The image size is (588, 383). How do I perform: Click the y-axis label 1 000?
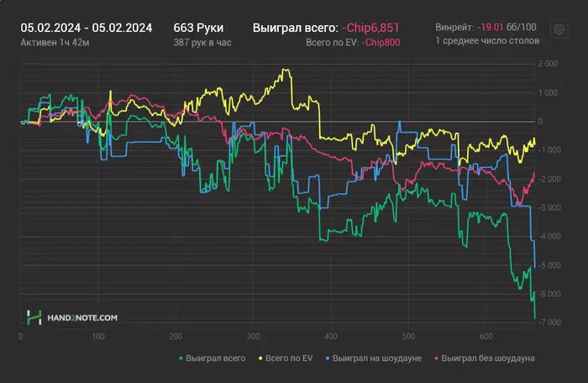(x=548, y=92)
